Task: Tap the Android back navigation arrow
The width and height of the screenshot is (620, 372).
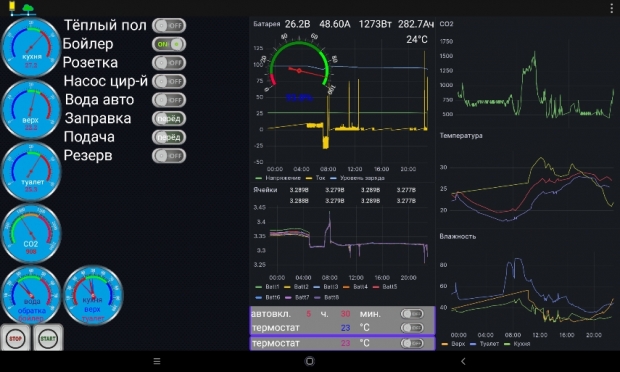Action: pos(463,361)
